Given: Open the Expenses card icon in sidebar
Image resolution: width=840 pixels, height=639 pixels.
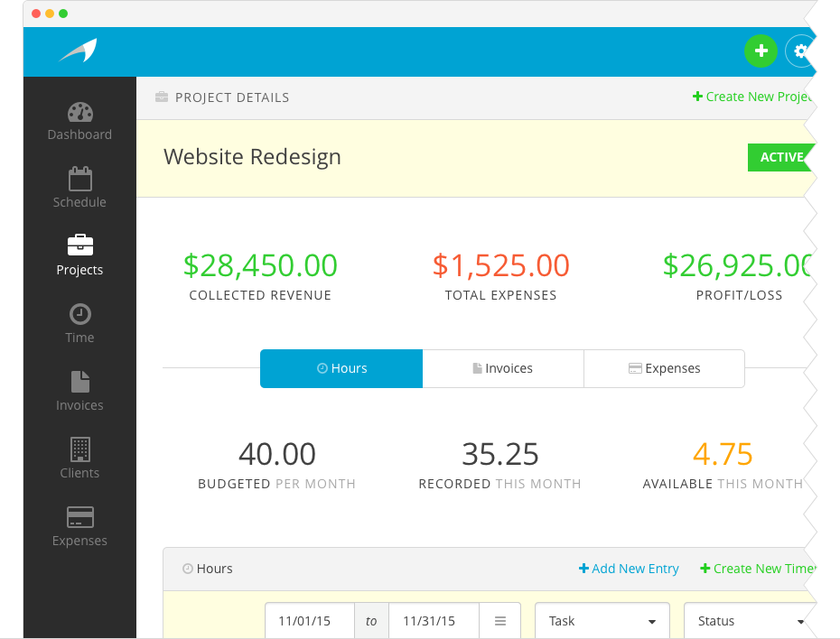Looking at the screenshot, I should point(79,517).
